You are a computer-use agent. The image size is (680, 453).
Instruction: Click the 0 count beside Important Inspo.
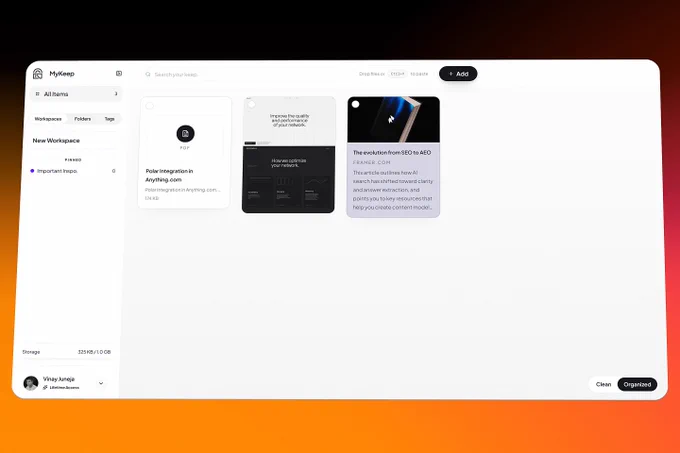[114, 171]
